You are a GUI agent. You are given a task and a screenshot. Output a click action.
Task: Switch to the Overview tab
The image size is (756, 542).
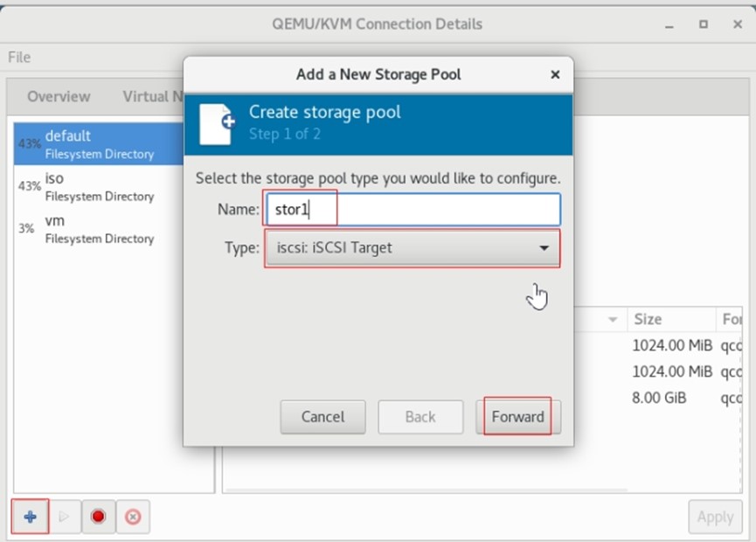(x=59, y=96)
